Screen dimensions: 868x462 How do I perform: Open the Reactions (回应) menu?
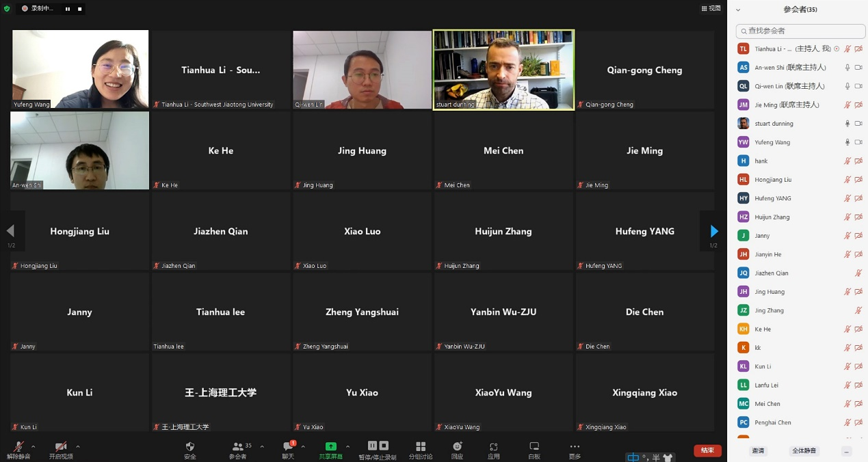(x=457, y=446)
